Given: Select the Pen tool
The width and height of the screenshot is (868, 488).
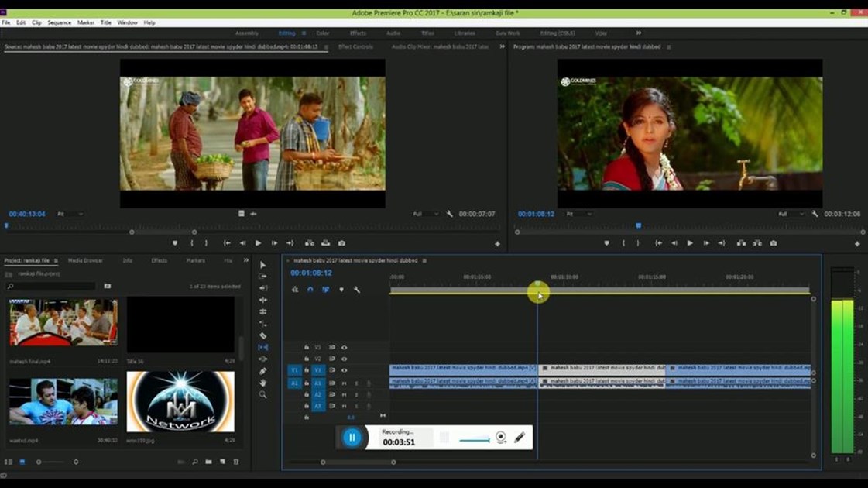Looking at the screenshot, I should [x=263, y=371].
